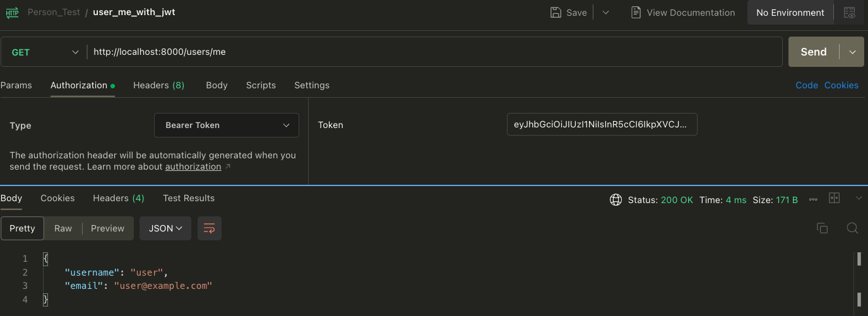Open the GET method dropdown
This screenshot has height=316, width=868.
coord(44,52)
